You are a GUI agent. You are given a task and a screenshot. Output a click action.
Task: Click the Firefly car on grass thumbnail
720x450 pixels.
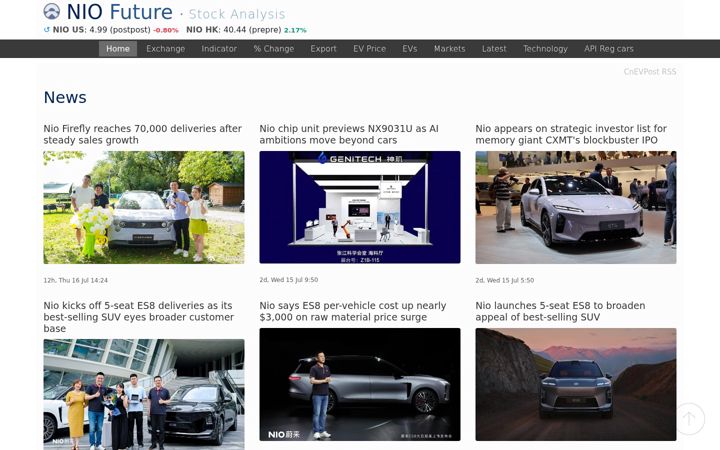click(144, 208)
